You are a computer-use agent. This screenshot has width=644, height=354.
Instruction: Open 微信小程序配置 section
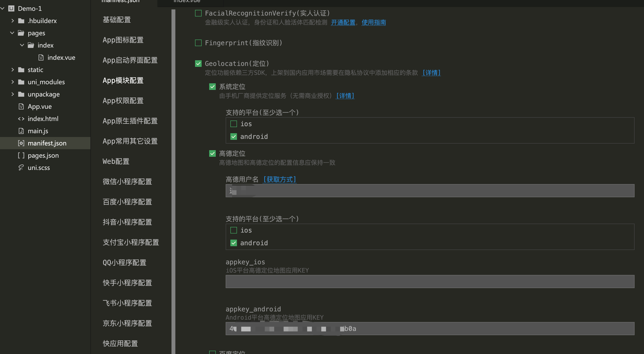127,182
